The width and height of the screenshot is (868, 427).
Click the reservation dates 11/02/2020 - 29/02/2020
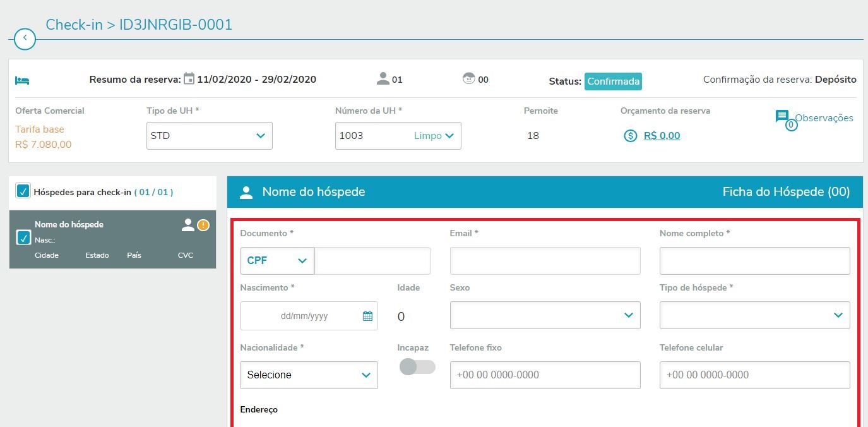[x=257, y=80]
